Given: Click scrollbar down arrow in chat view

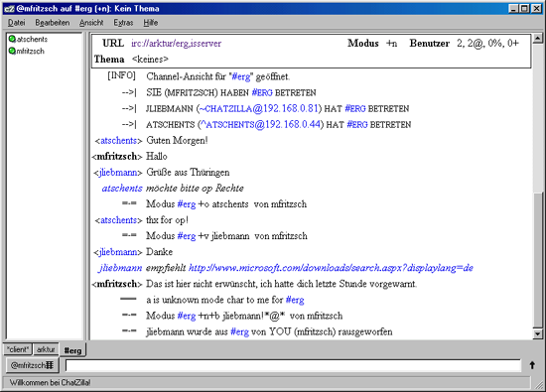Looking at the screenshot, I should (537, 333).
